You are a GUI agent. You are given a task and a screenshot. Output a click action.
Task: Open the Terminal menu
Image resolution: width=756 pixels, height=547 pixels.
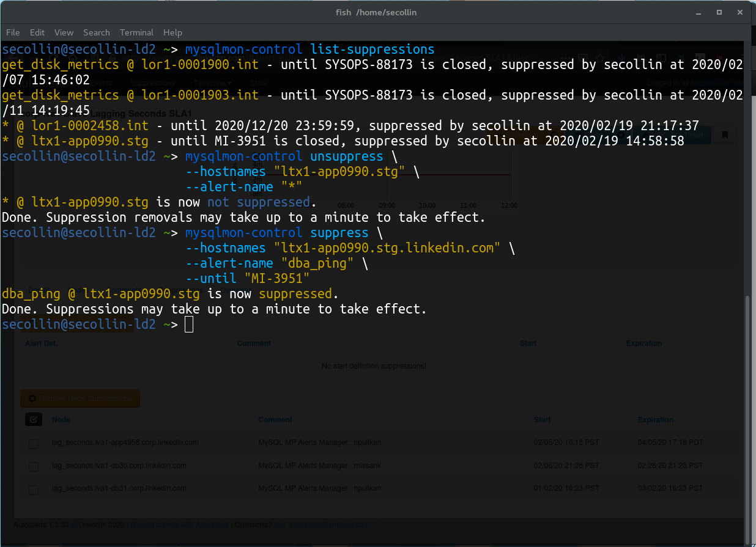coord(136,32)
